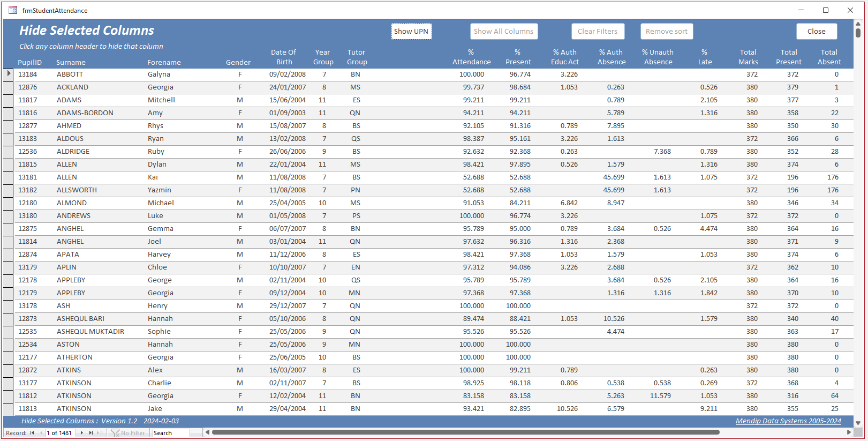
Task: Clear all filters with Clear Filters button
Action: [598, 32]
